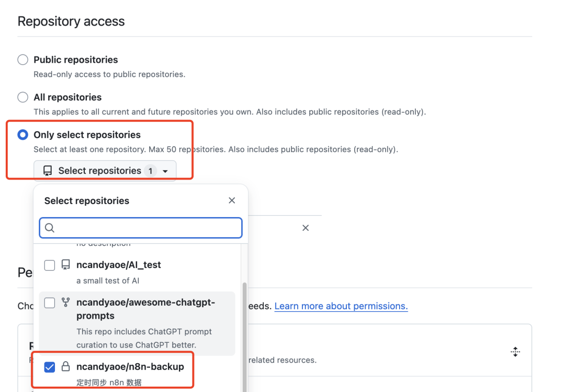
Task: Click the repo icon on Select repositories button
Action: point(48,171)
